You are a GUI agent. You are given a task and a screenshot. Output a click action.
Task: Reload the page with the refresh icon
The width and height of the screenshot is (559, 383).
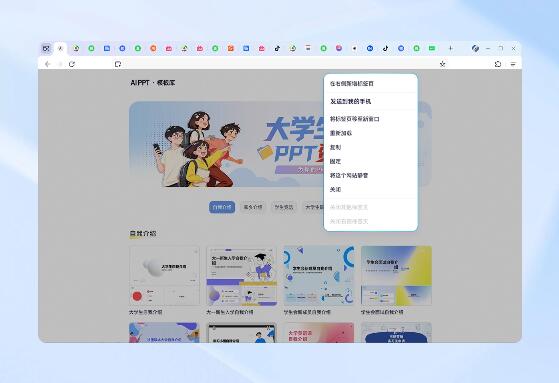72,64
